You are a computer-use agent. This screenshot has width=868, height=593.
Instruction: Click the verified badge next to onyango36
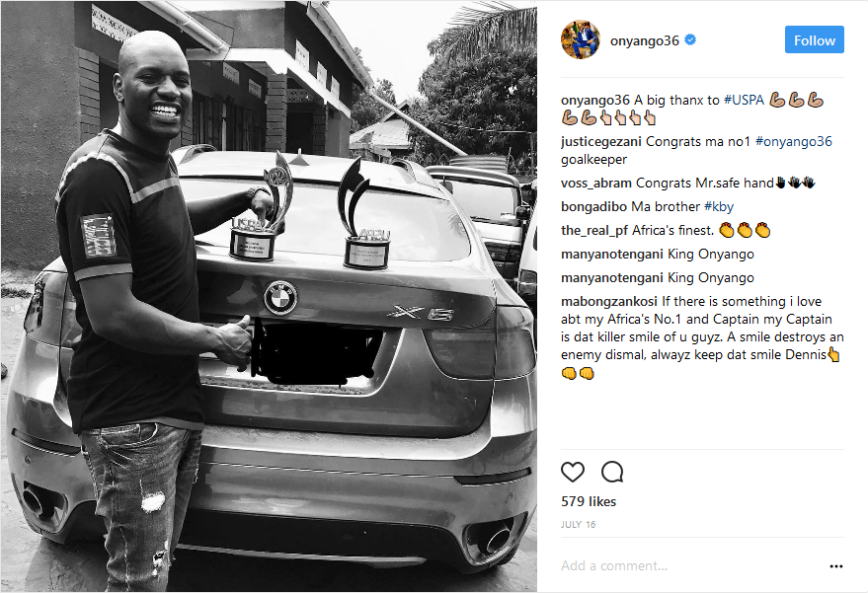690,39
